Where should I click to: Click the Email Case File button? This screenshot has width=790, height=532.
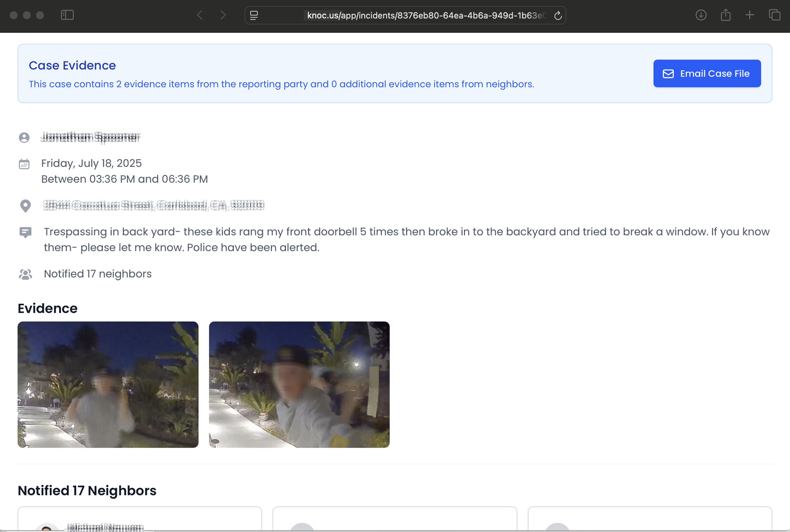click(x=706, y=73)
